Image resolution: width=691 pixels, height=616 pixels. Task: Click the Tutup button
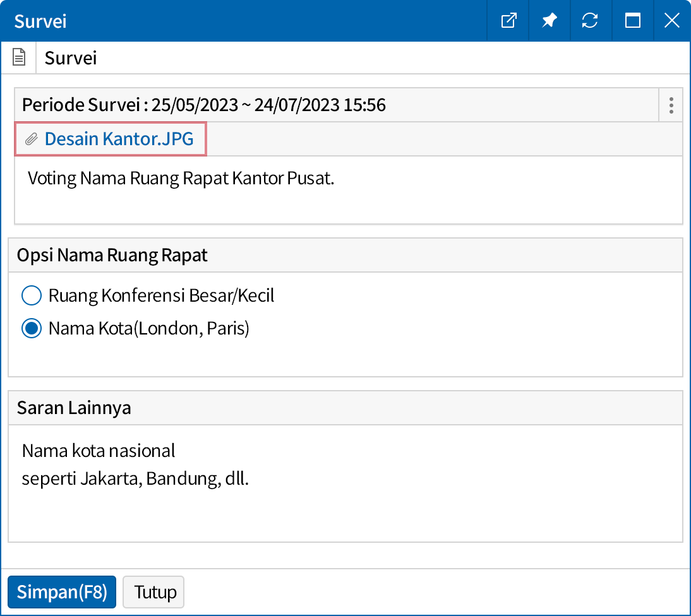point(153,592)
